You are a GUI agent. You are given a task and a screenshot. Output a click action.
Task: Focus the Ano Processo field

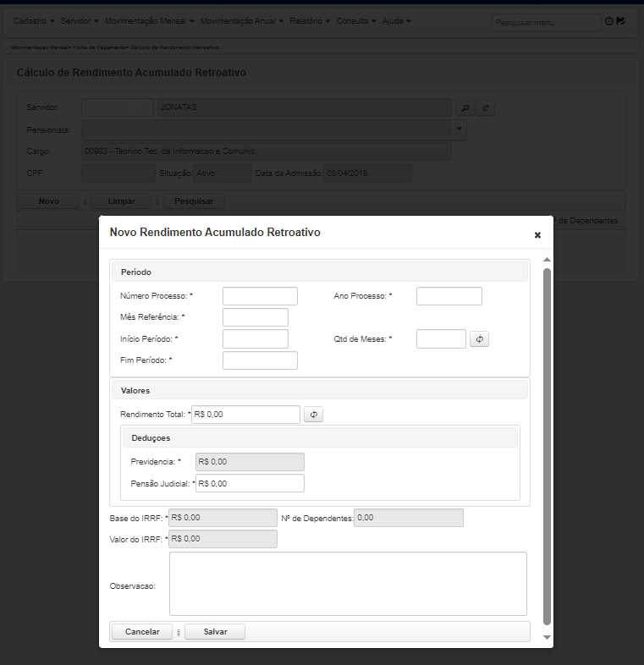coord(449,296)
